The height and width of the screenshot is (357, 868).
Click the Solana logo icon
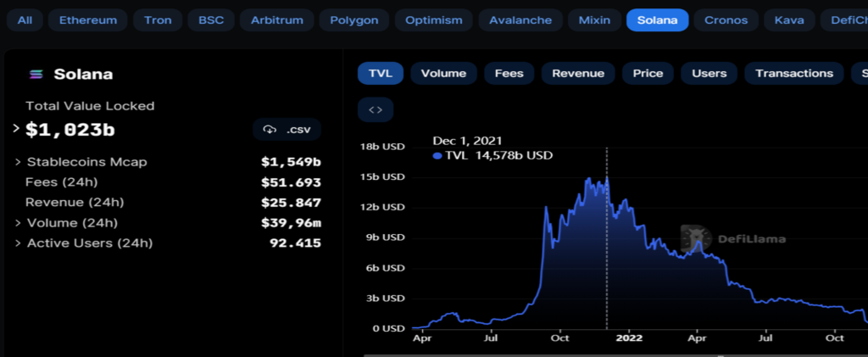pos(36,75)
